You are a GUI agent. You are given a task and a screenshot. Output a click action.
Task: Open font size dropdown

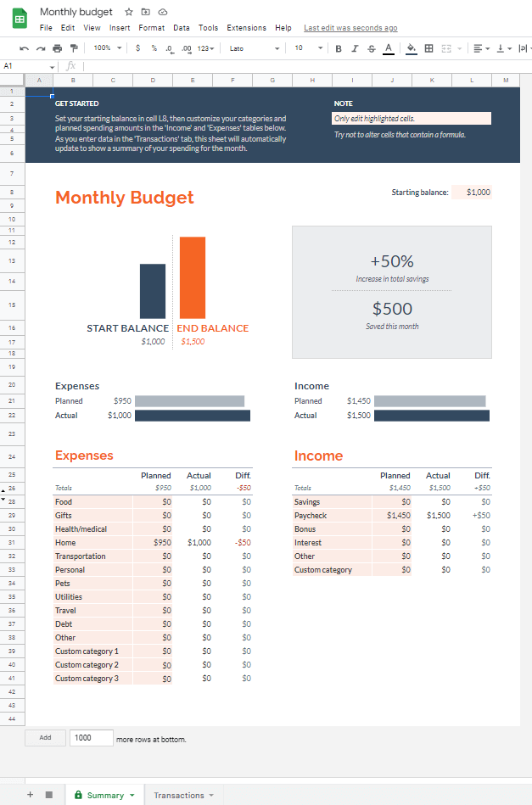pos(309,48)
